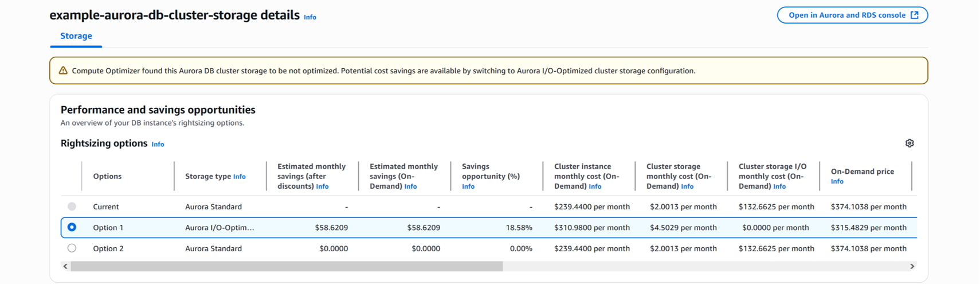This screenshot has width=980, height=284.
Task: Open Info link next to Rightsizing options
Action: [x=158, y=145]
